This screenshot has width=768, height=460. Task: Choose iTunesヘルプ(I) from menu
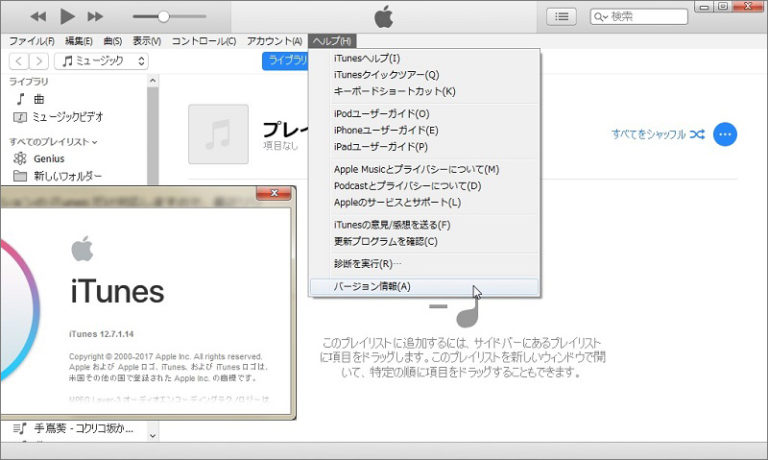[425, 58]
